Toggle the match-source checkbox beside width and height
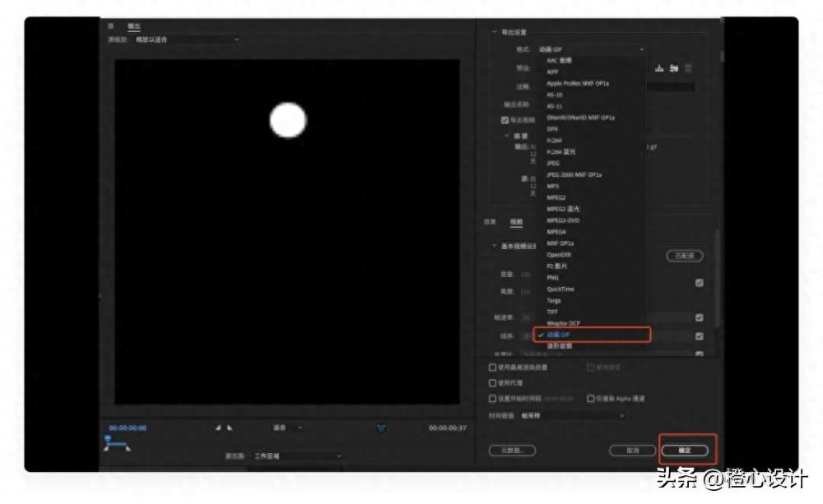Screen dimensions: 823x504 click(699, 283)
